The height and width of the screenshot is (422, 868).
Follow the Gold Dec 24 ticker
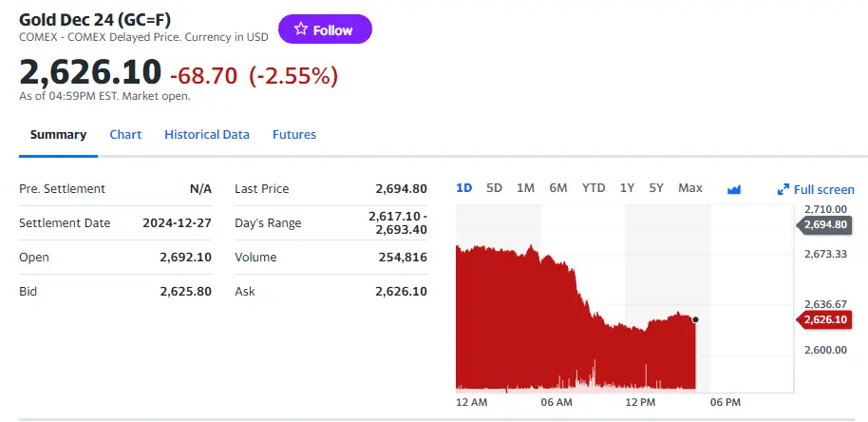point(325,29)
